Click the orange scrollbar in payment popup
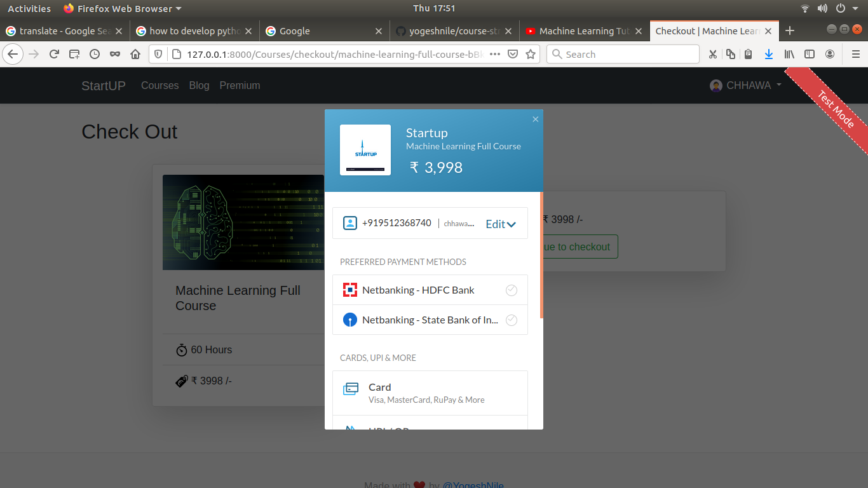 541,255
